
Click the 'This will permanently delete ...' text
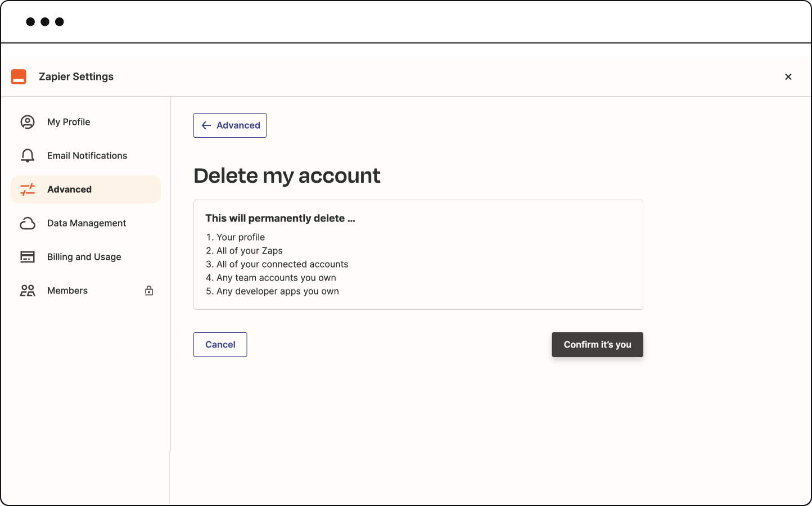click(x=280, y=218)
